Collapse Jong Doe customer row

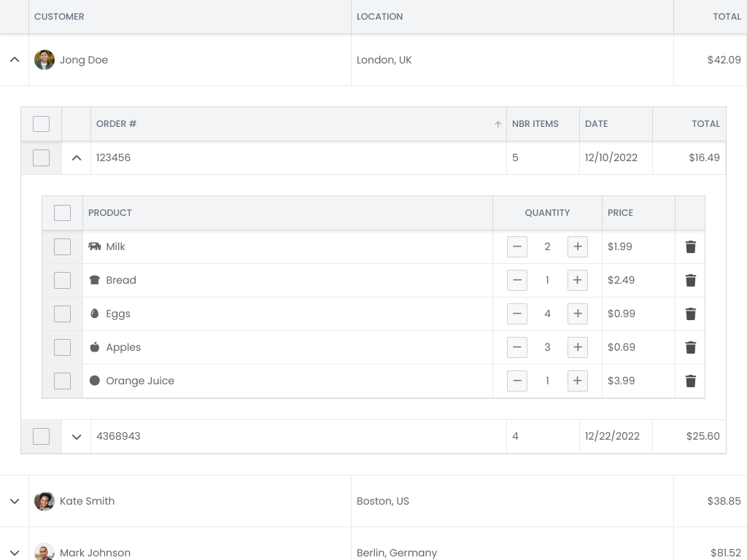pos(15,60)
